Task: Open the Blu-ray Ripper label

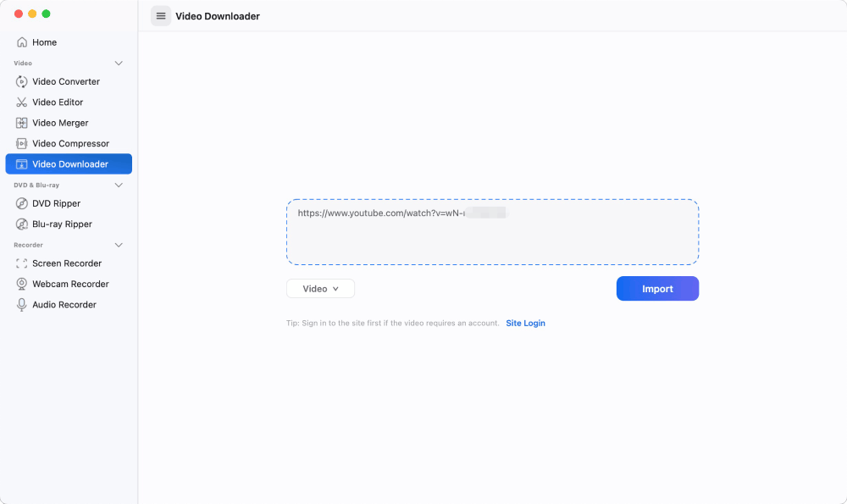Action: 62,224
